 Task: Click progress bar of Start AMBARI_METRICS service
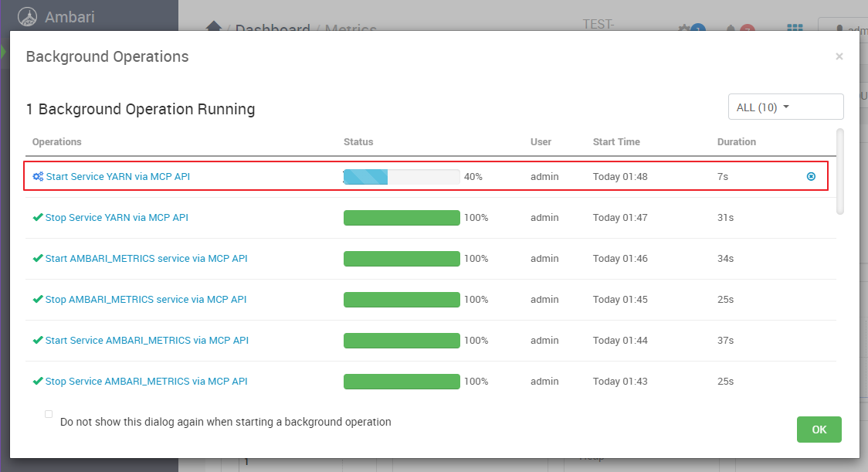pyautogui.click(x=402, y=259)
